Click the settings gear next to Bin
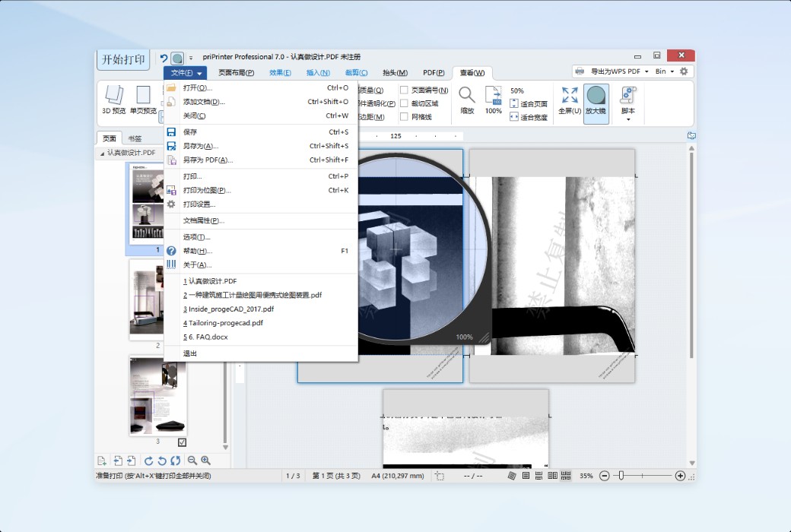This screenshot has width=791, height=532. 684,71
